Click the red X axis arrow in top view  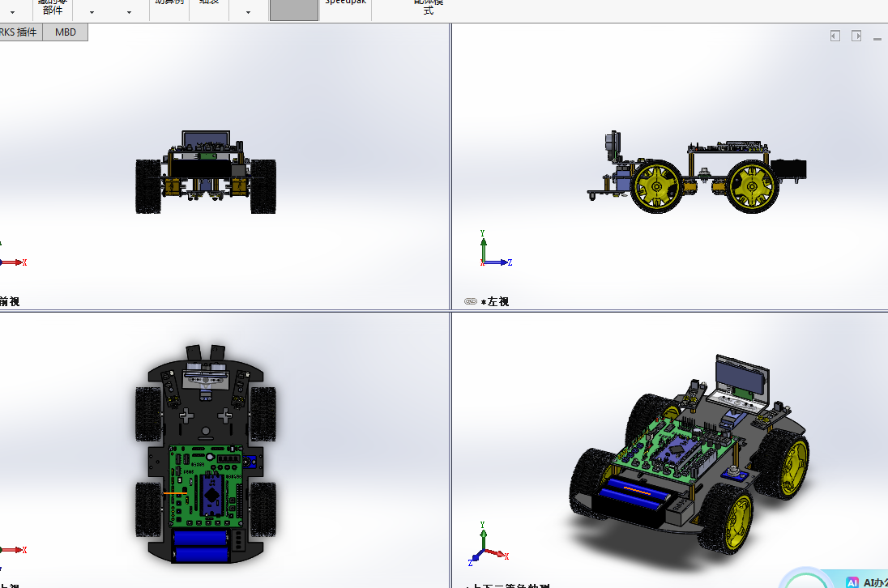pos(14,549)
